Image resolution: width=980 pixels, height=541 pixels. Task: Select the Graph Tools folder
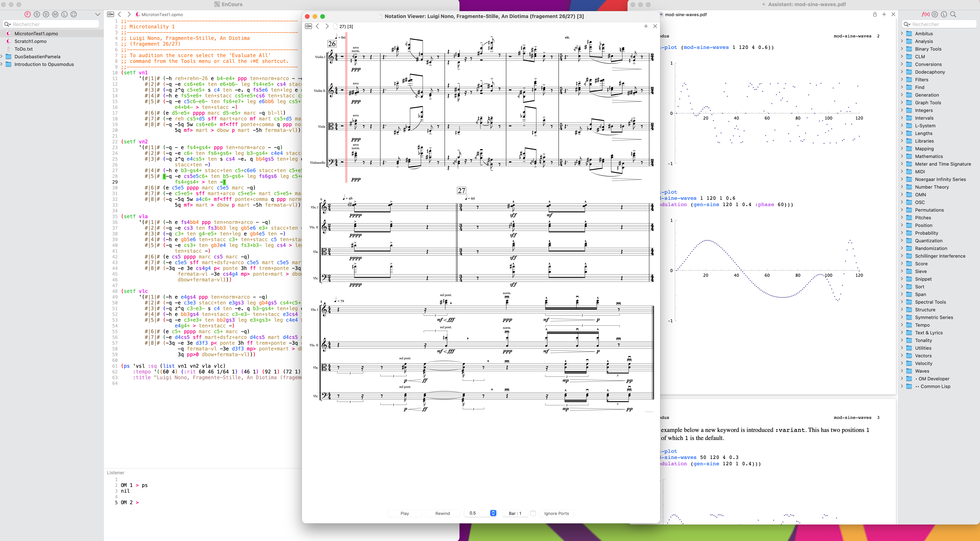click(x=928, y=103)
